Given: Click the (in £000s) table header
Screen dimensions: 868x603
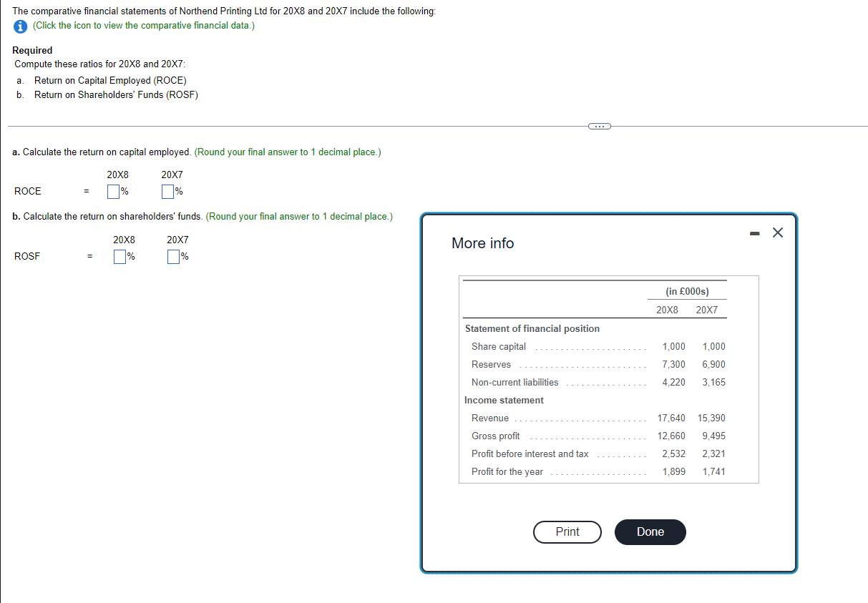Looking at the screenshot, I should 687,292.
